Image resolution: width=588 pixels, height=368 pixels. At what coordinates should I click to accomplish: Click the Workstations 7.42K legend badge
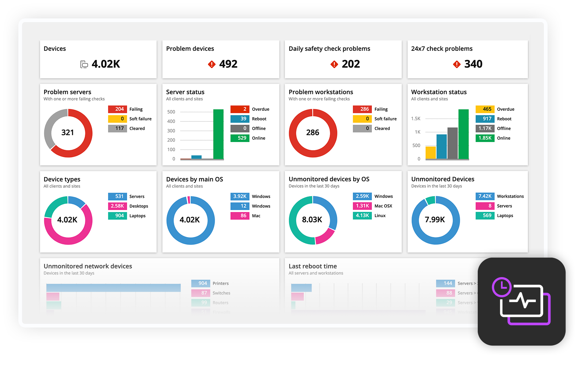coord(485,197)
